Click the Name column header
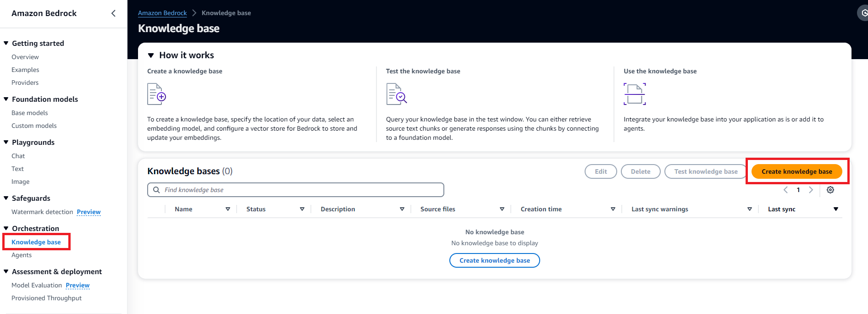Image resolution: width=868 pixels, height=314 pixels. 183,209
